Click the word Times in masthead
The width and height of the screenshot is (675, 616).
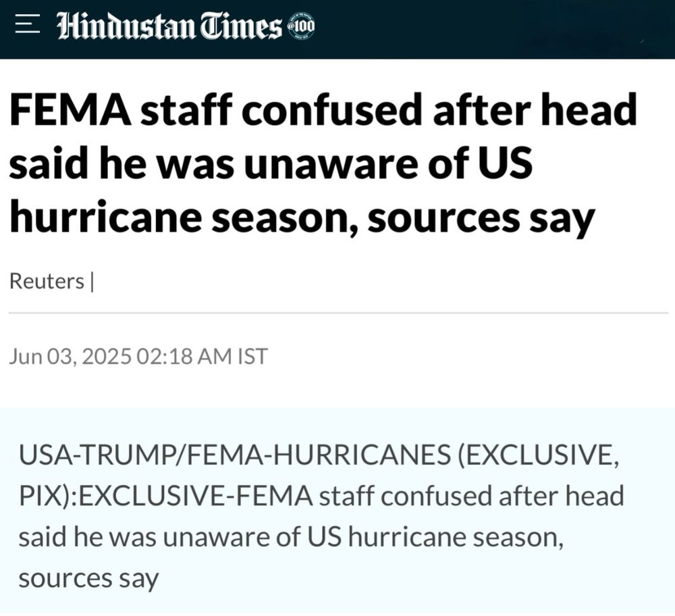pyautogui.click(x=244, y=26)
